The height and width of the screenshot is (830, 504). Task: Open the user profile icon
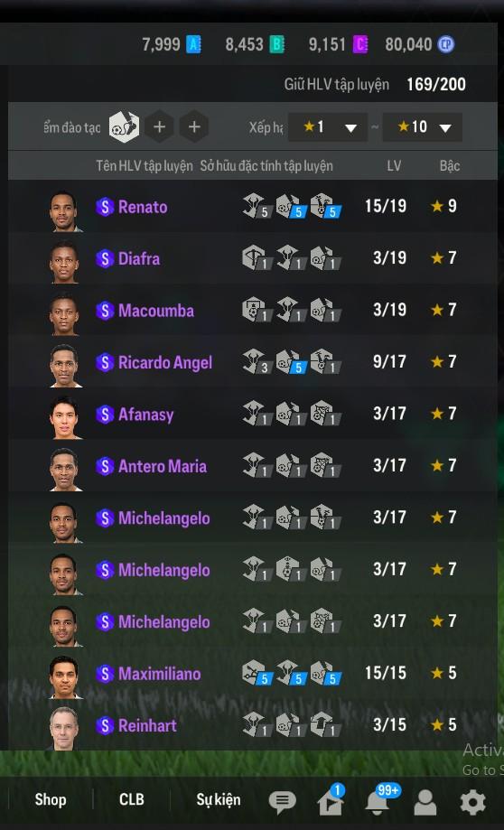tap(425, 803)
